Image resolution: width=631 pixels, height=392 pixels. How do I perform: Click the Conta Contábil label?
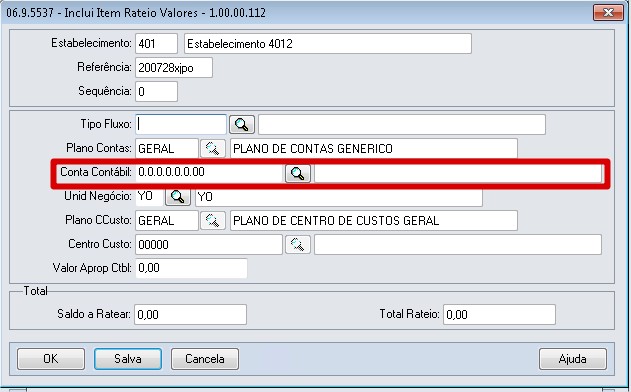(96, 172)
